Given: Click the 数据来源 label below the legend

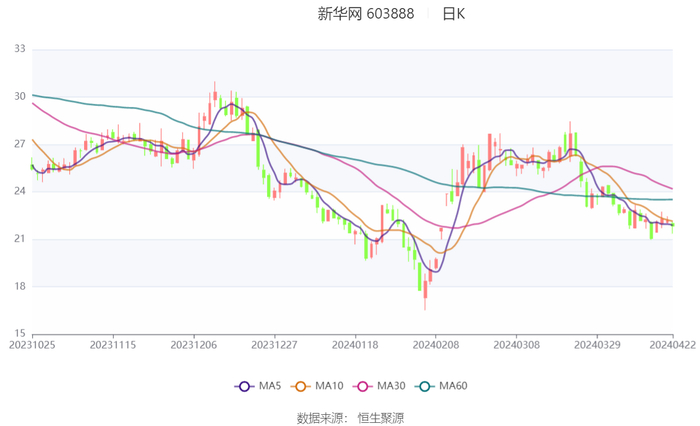Looking at the screenshot, I should [318, 416].
